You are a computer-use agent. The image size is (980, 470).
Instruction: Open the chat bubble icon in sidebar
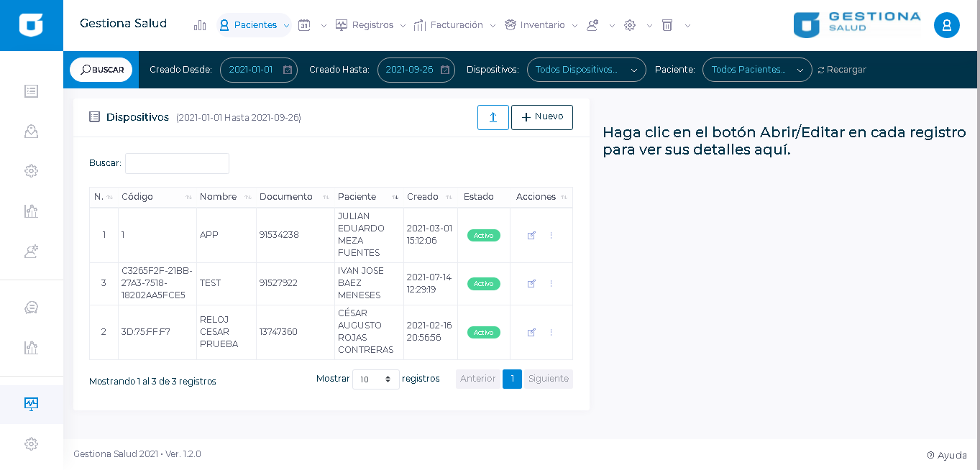(x=31, y=308)
